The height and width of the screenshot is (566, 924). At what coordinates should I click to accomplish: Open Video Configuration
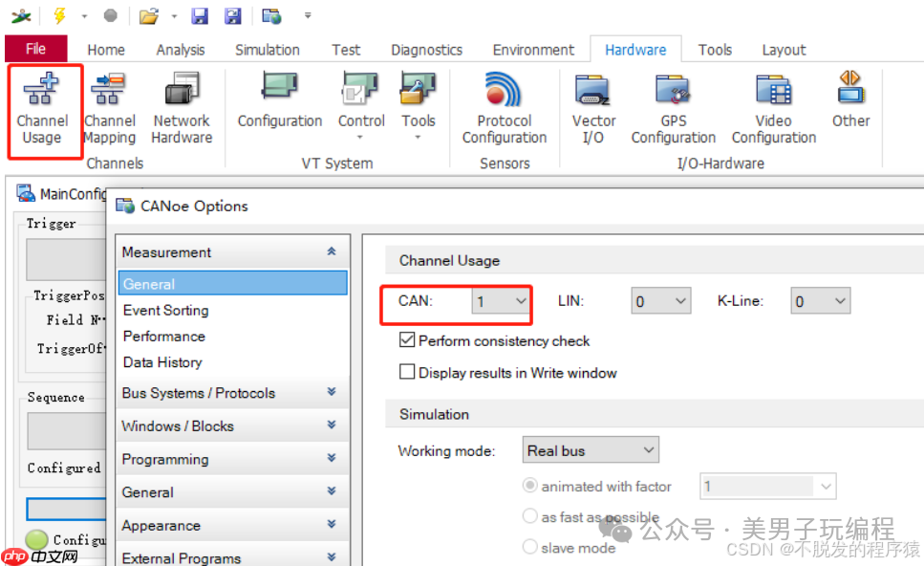[x=773, y=109]
